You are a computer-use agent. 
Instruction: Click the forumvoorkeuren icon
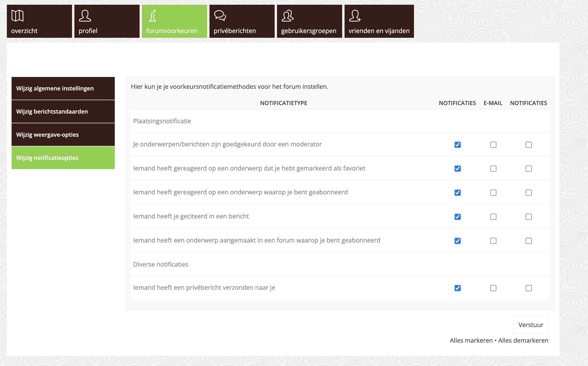click(153, 16)
